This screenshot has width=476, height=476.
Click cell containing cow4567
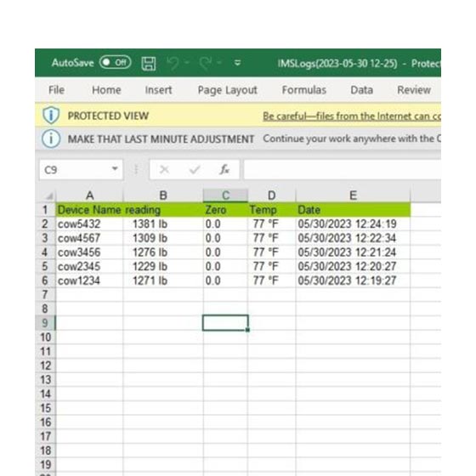(x=89, y=238)
